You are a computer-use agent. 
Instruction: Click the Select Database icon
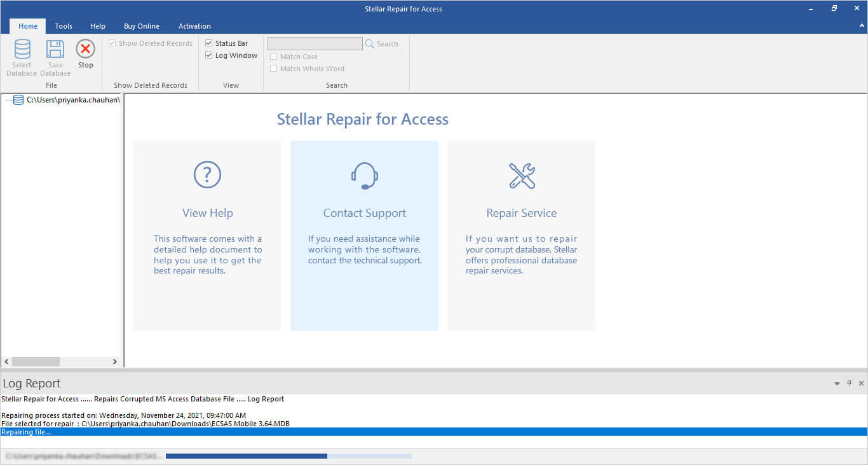tap(22, 56)
